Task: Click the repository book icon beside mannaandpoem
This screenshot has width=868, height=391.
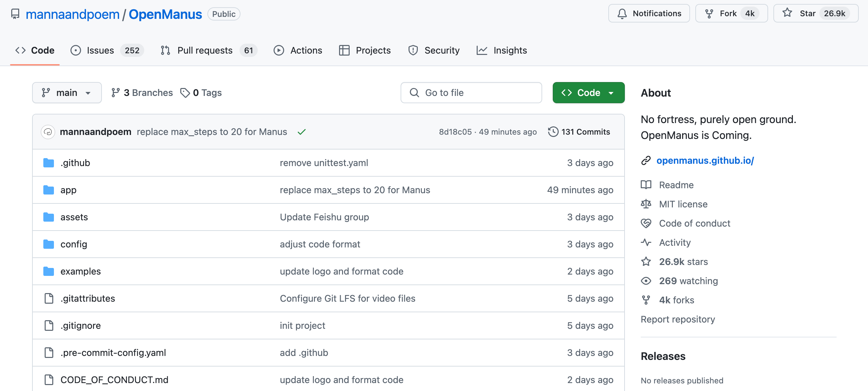Action: [x=15, y=14]
